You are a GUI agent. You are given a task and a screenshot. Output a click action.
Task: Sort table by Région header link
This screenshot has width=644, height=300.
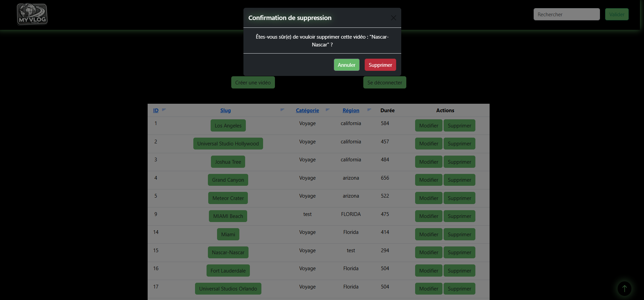(350, 111)
